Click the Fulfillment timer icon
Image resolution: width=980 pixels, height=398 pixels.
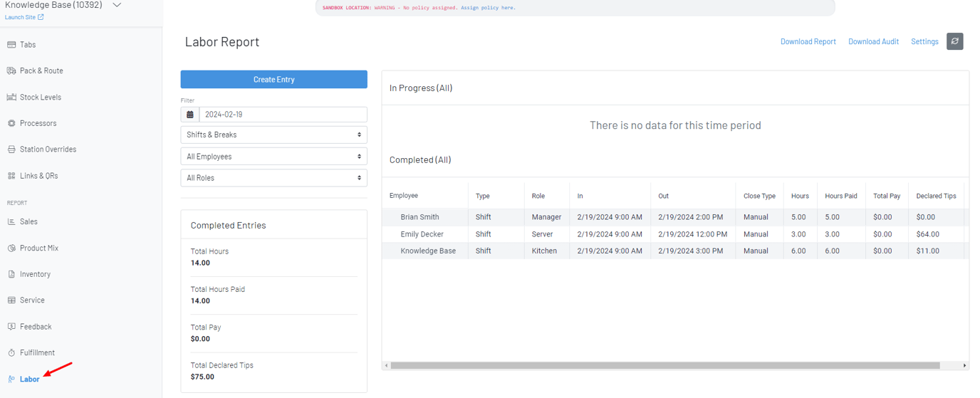(x=11, y=353)
